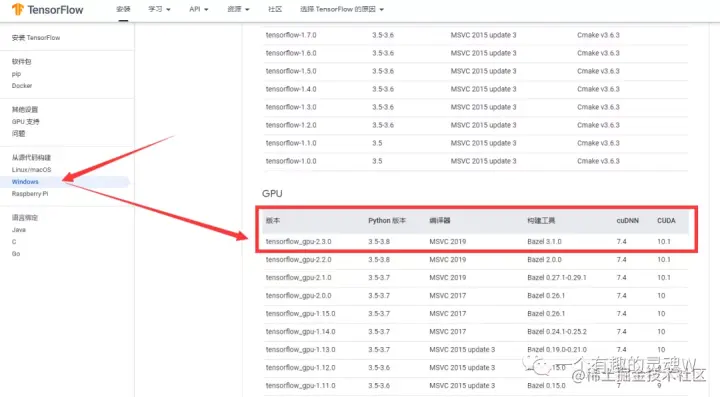Open the Docker sidebar link
The height and width of the screenshot is (397, 720).
[x=22, y=86]
